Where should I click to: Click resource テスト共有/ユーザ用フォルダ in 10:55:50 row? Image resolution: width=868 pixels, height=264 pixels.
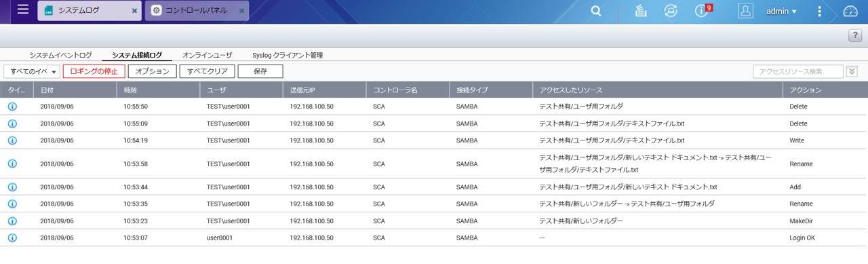pos(580,107)
